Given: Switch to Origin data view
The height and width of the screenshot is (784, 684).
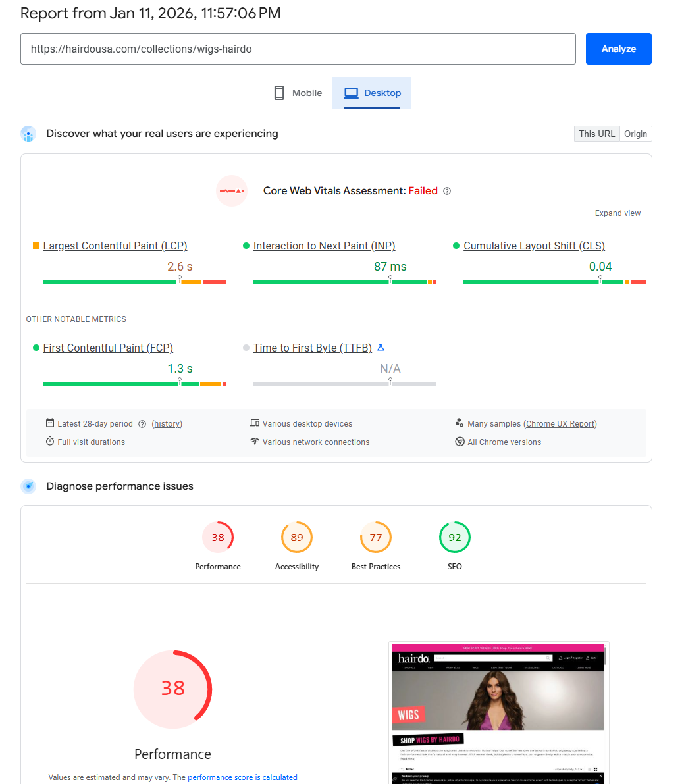Looking at the screenshot, I should click(635, 134).
